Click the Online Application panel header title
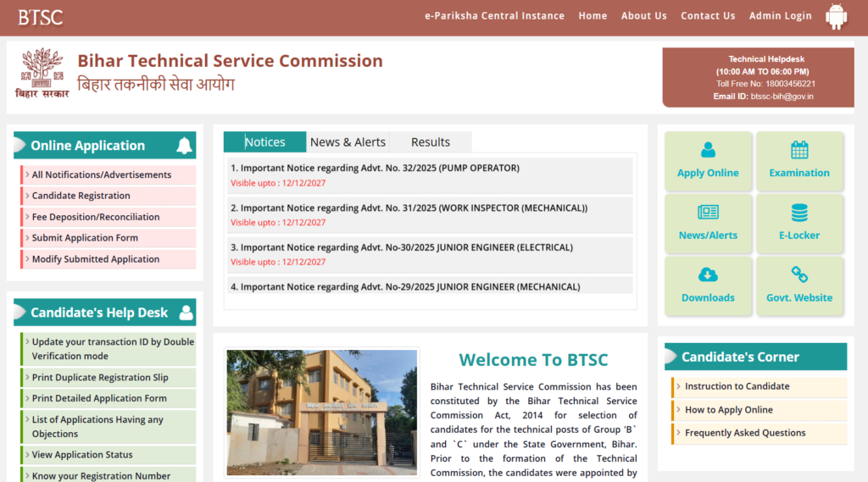 (x=87, y=146)
